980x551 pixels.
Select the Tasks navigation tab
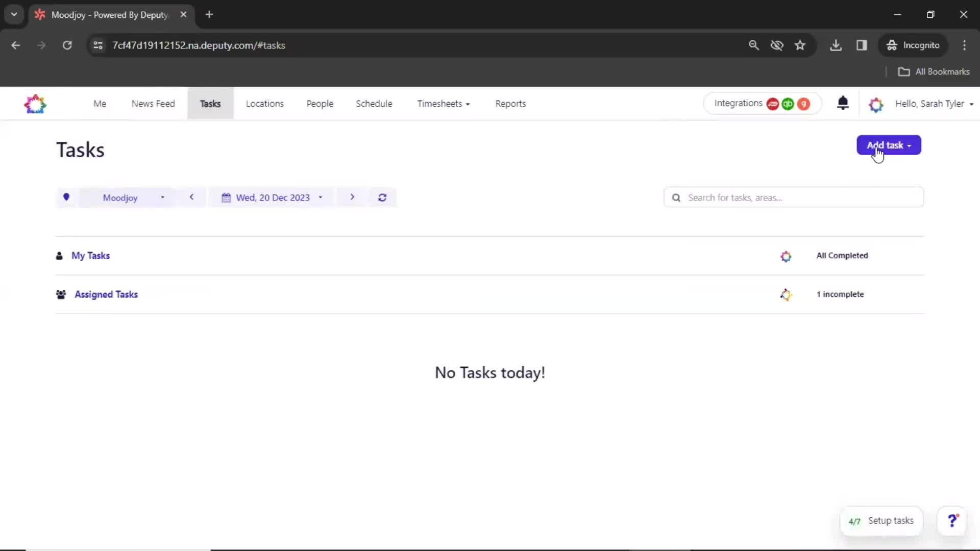(x=210, y=104)
